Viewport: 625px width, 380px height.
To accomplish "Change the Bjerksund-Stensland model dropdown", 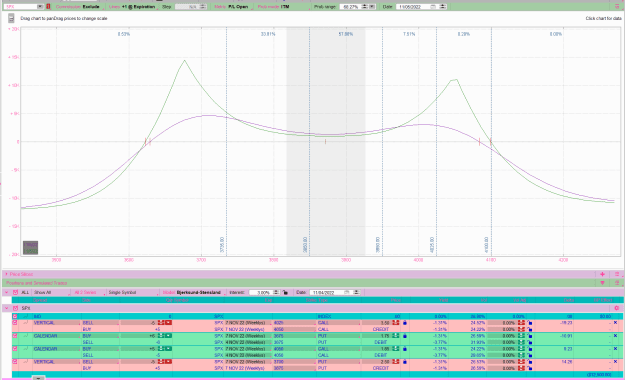I will [x=193, y=292].
